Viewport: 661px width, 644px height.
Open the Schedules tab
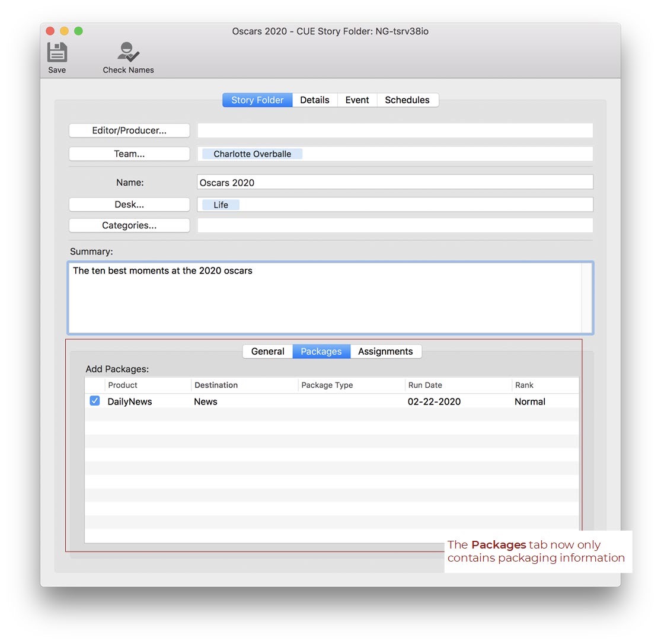(407, 100)
